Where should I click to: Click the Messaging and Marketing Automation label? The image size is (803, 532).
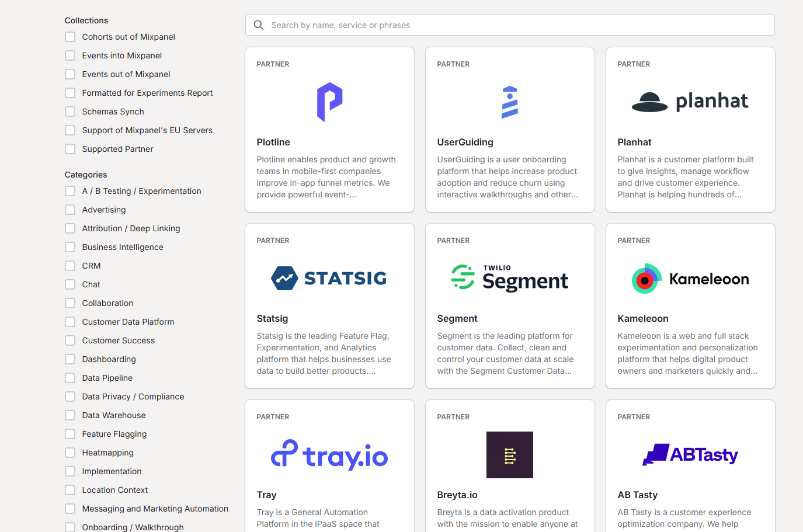(155, 509)
